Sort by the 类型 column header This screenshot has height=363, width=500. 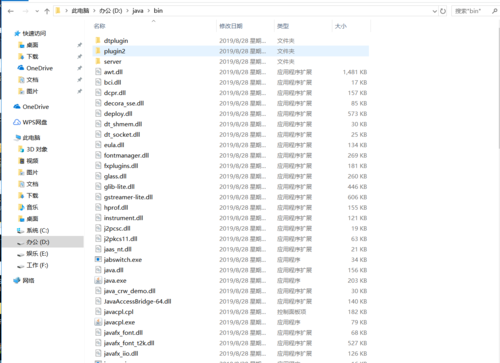click(283, 26)
